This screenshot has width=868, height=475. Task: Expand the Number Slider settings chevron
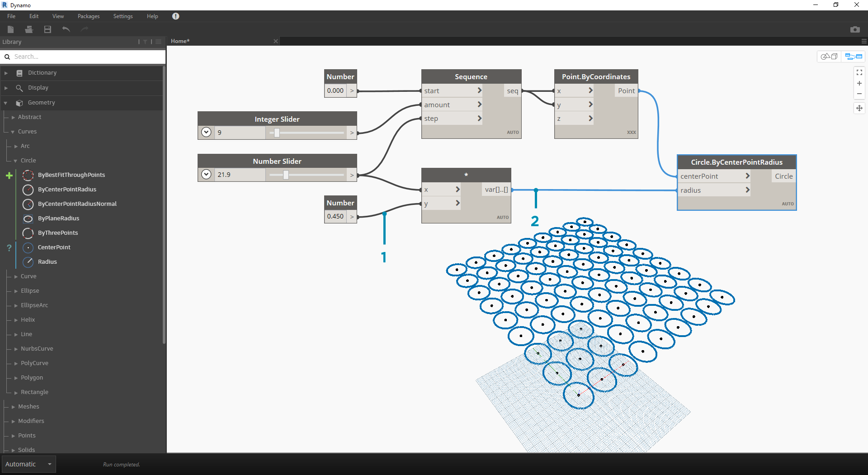coord(206,175)
